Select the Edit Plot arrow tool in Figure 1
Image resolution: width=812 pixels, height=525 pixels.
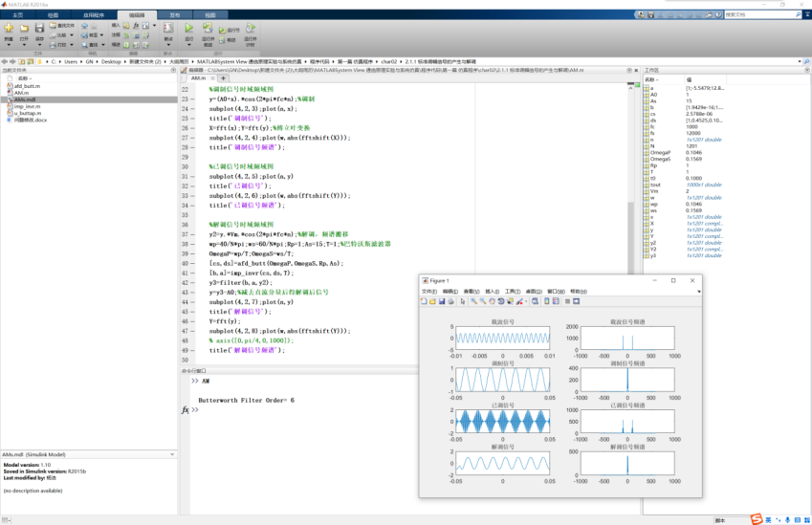(x=463, y=301)
